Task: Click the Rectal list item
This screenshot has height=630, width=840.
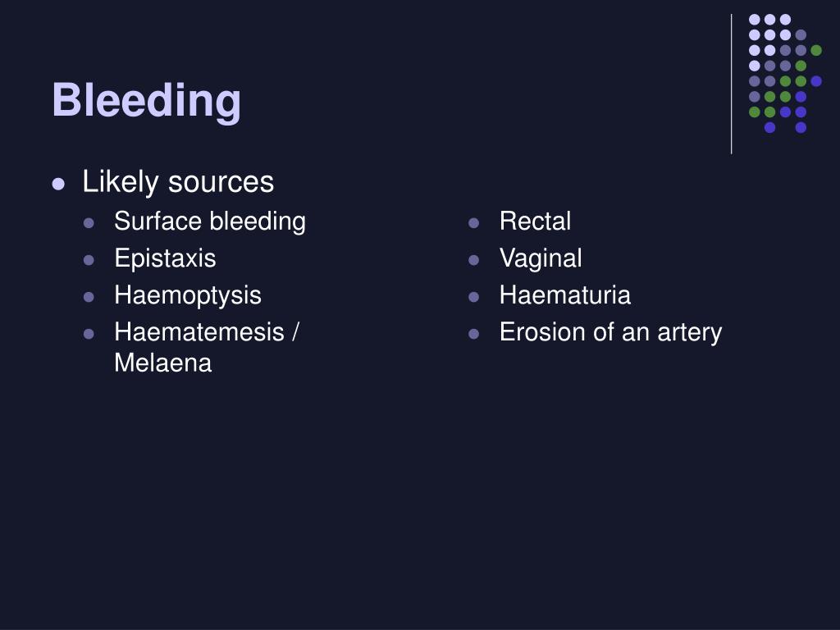Action: (x=535, y=221)
